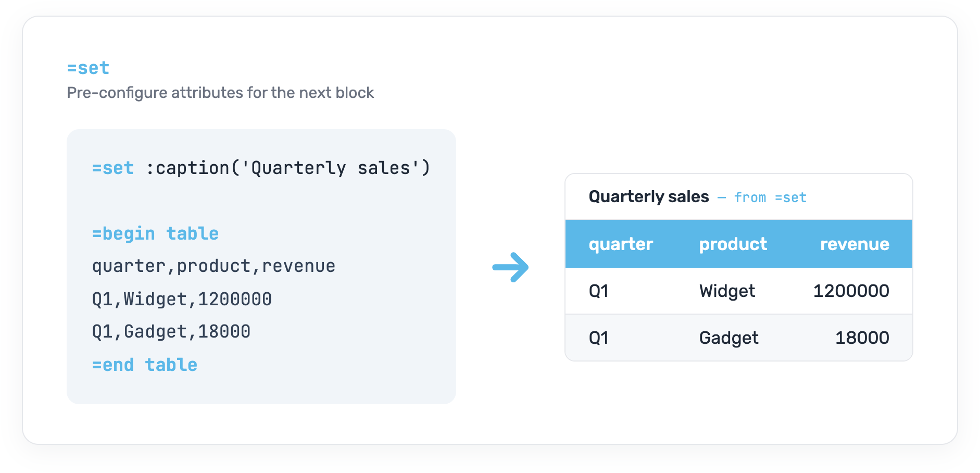Click Q1 cell in the Widget row

pyautogui.click(x=598, y=291)
